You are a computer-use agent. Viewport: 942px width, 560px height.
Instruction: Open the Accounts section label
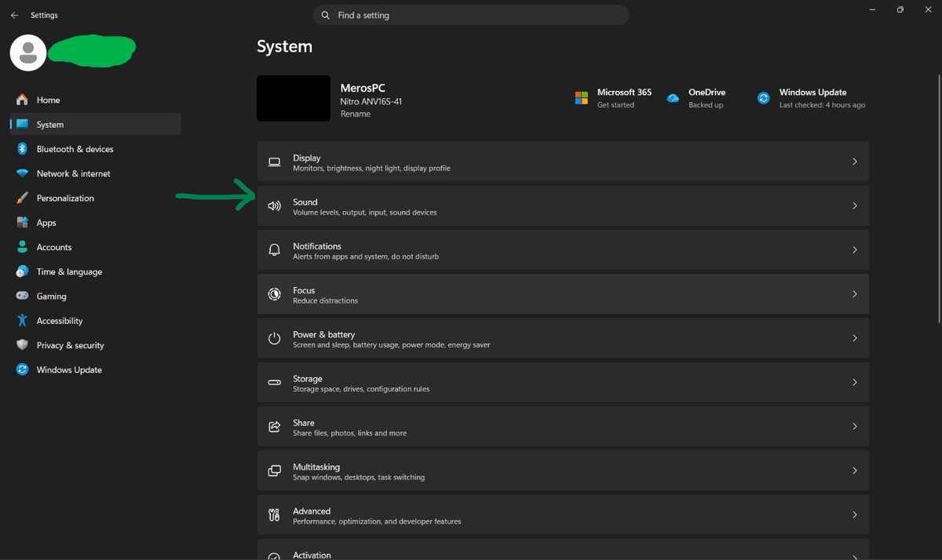point(54,247)
